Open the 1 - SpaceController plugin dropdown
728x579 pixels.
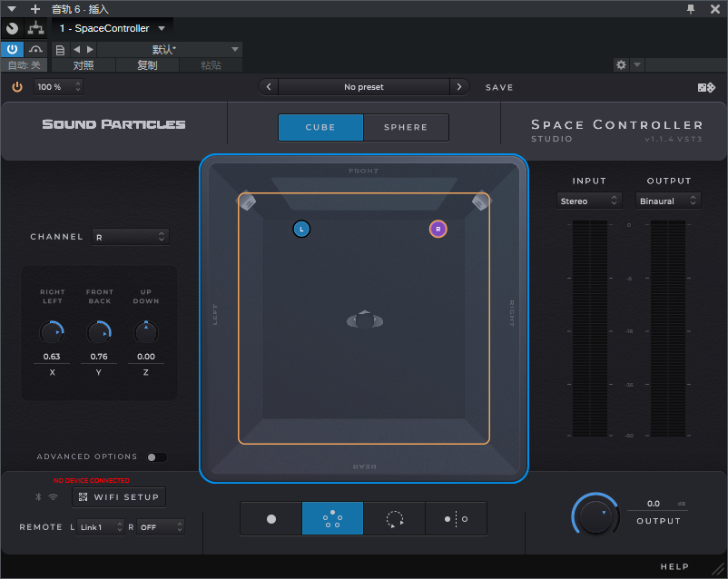click(112, 28)
